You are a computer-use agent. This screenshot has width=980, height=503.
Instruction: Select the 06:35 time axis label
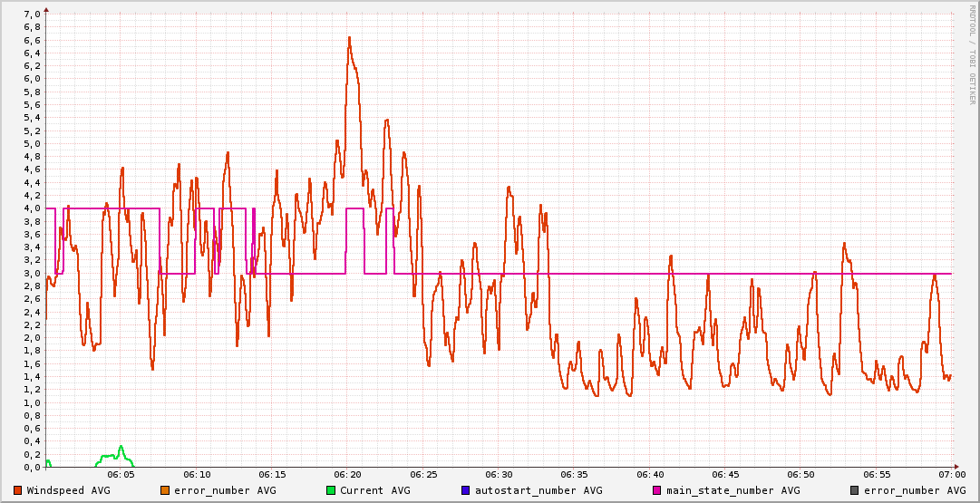(x=574, y=474)
